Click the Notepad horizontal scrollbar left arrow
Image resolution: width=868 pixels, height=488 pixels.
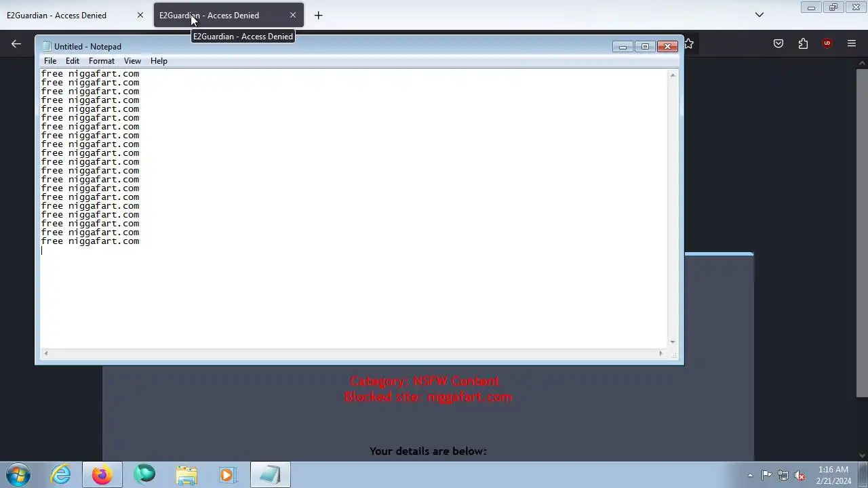tap(45, 353)
